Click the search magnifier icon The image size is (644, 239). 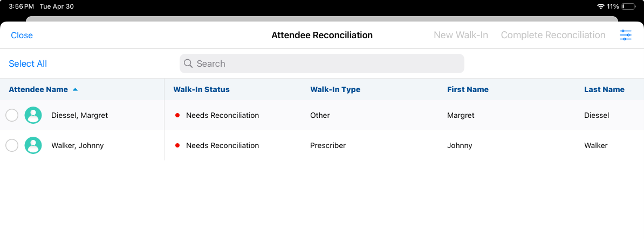188,64
